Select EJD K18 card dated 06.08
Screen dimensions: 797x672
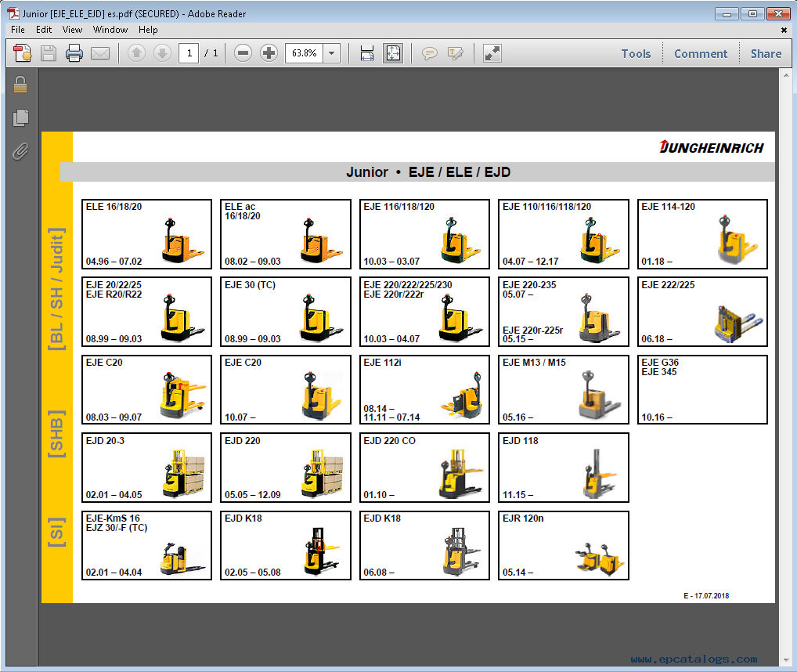tap(424, 545)
